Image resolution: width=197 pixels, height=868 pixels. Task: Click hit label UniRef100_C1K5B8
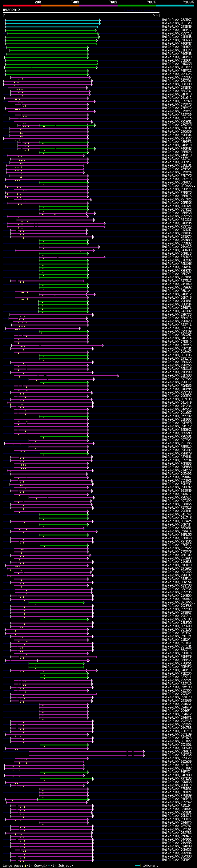(x=177, y=375)
